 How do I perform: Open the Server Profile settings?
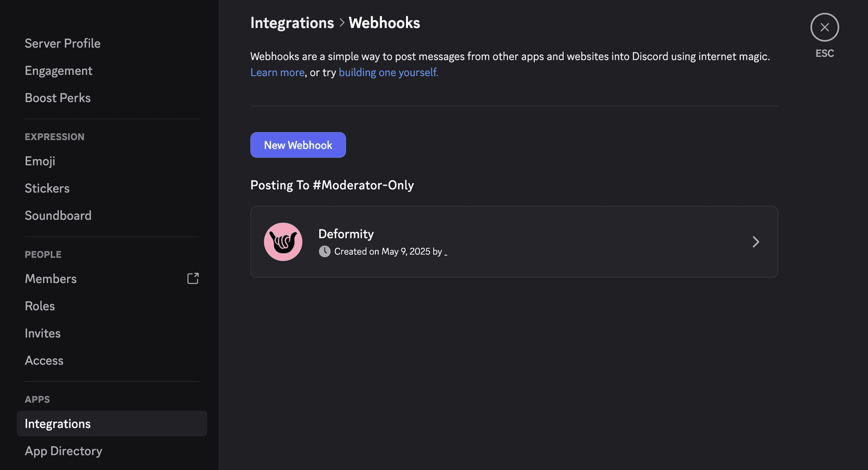coord(62,43)
